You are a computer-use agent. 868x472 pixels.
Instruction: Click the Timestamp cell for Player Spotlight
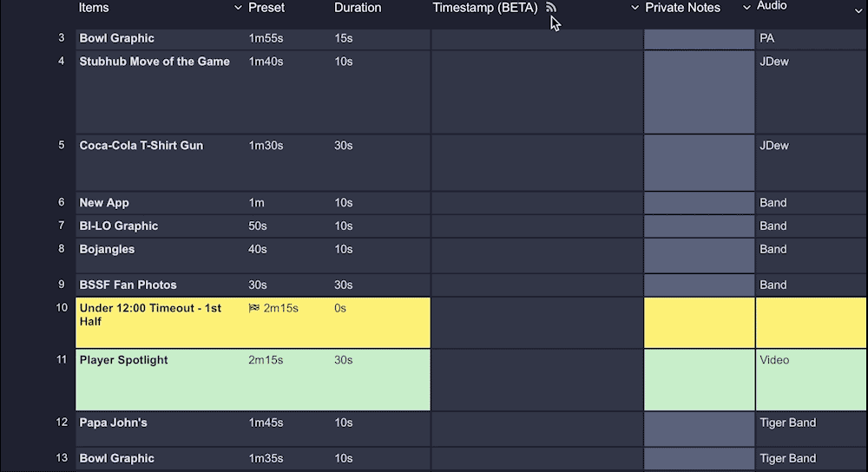click(x=537, y=379)
